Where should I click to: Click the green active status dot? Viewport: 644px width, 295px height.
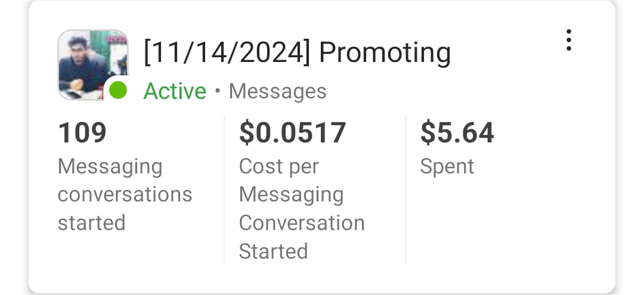pyautogui.click(x=118, y=91)
